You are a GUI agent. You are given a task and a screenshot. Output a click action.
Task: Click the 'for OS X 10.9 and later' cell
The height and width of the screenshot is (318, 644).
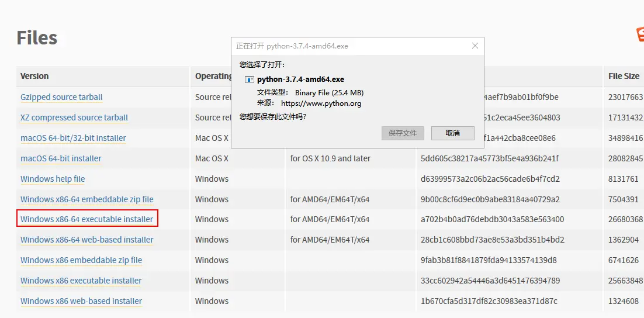pyautogui.click(x=330, y=158)
